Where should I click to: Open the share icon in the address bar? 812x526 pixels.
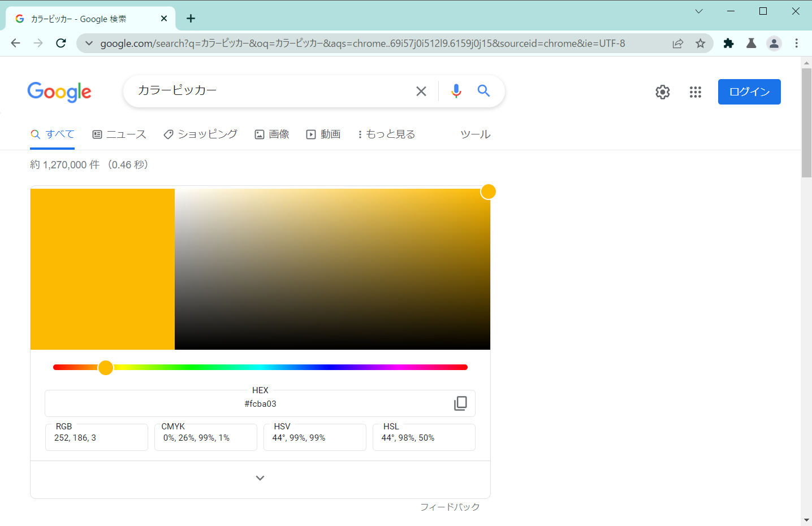coord(677,43)
